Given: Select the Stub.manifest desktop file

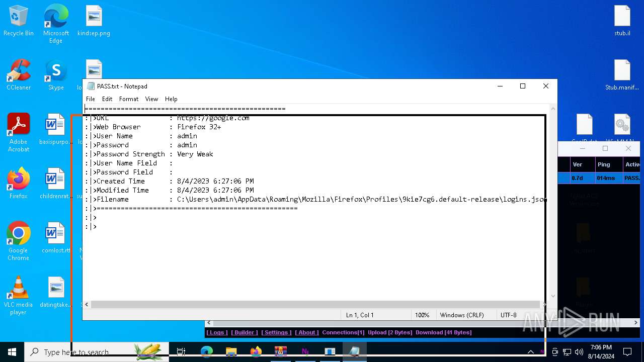Looking at the screenshot, I should pyautogui.click(x=622, y=75).
